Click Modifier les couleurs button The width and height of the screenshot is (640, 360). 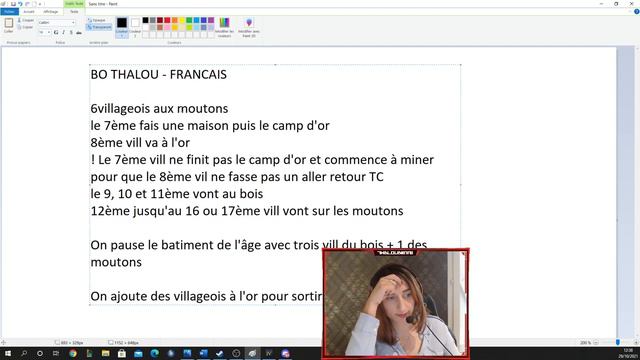coord(224,27)
